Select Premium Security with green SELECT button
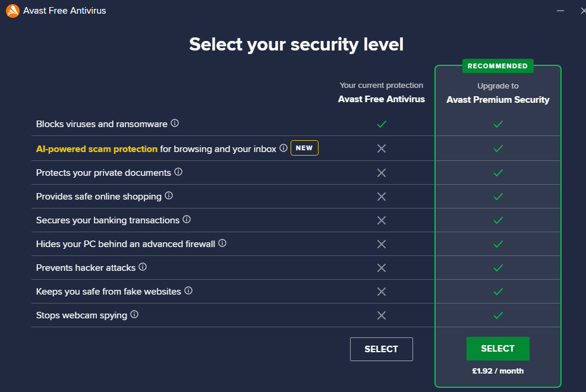The width and height of the screenshot is (586, 392). pyautogui.click(x=498, y=348)
